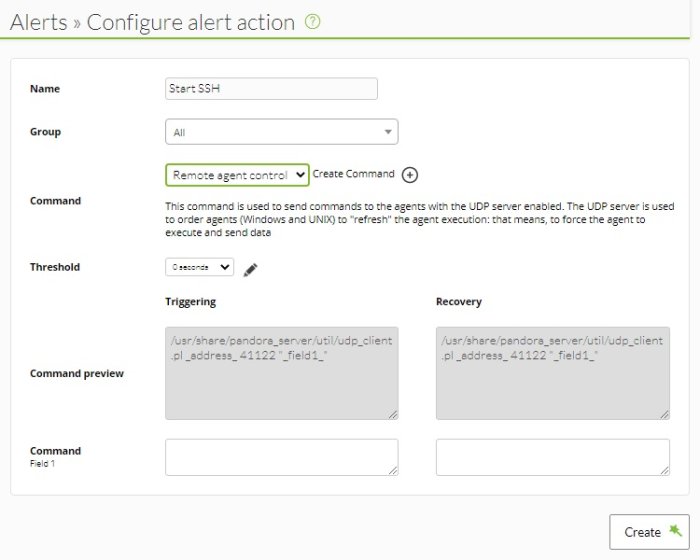The width and height of the screenshot is (700, 560).
Task: Open the Threshold dropdown showing 0 seconds
Action: click(200, 267)
